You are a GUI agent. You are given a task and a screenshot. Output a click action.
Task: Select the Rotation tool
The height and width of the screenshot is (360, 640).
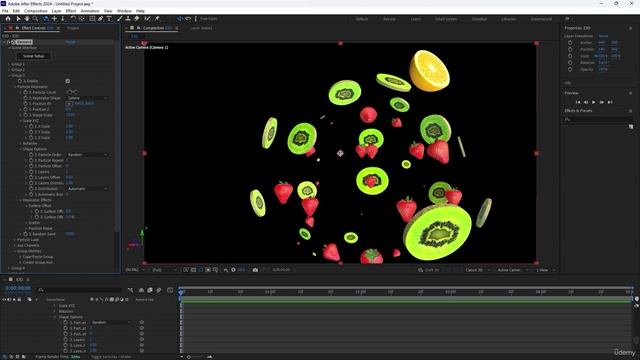(73, 19)
